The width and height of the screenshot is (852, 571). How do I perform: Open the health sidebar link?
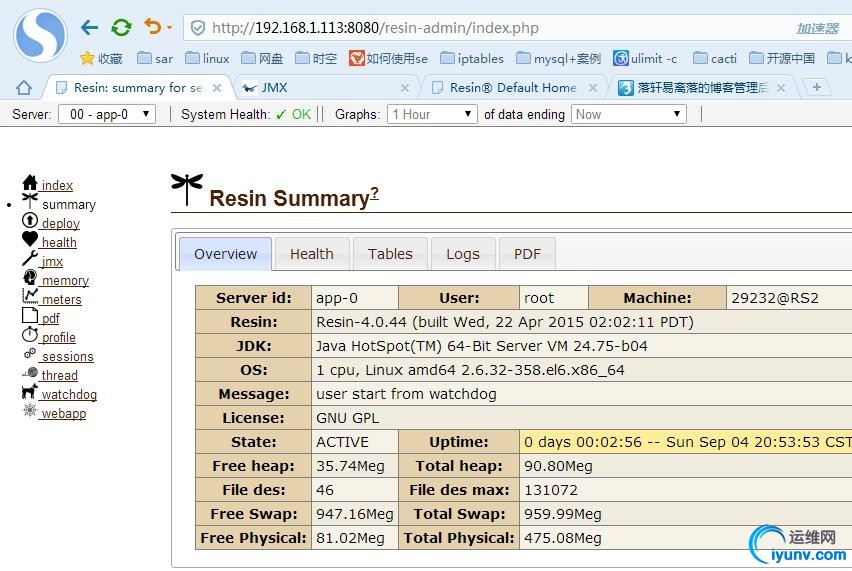pyautogui.click(x=59, y=242)
